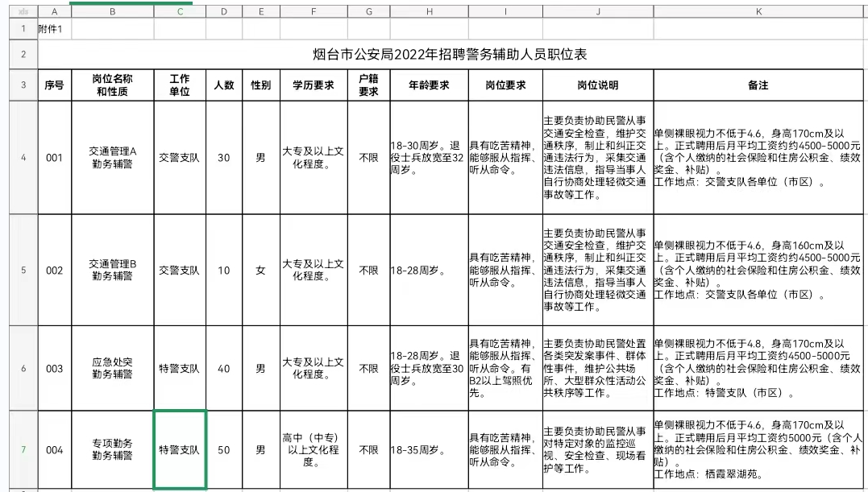Screen dimensions: 868x492
Task: Click 特警支队 in row 6
Action: [x=180, y=368]
